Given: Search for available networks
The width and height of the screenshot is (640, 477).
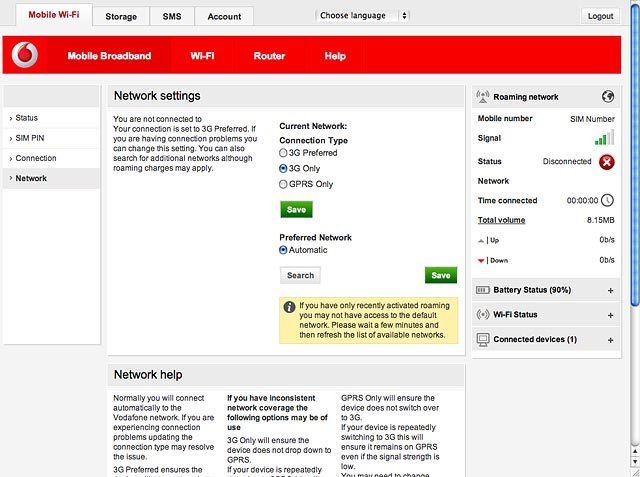Looking at the screenshot, I should (300, 275).
